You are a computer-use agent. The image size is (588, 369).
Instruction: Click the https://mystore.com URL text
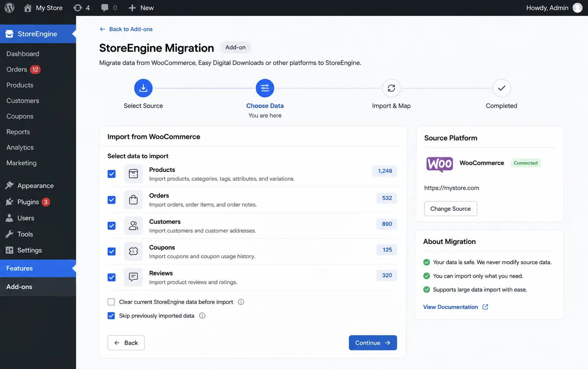(x=452, y=188)
